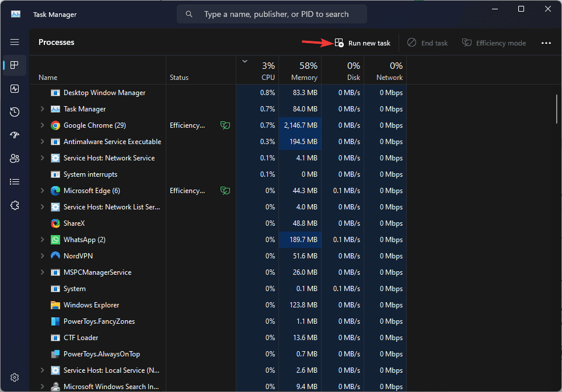
Task: Click the search magnifier icon
Action: [189, 14]
